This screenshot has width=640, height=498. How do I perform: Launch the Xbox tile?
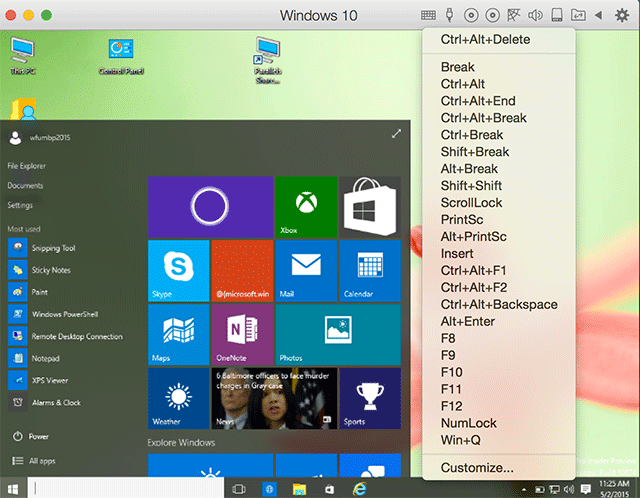tap(306, 207)
